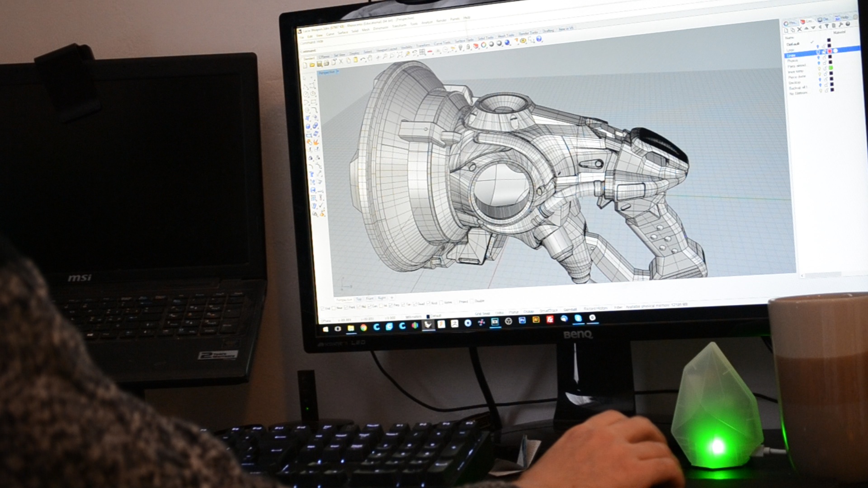Click the Hide objects light bulb toolbar icon

(461, 47)
